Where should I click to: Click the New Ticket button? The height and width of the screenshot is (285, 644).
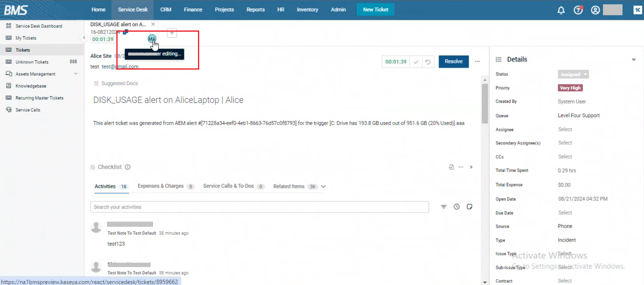(x=375, y=9)
